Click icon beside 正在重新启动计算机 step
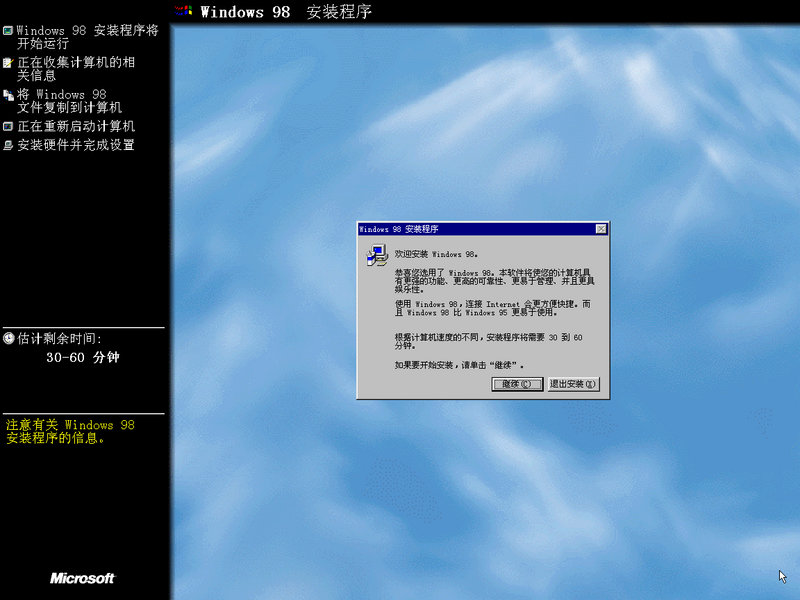The image size is (800, 600). [x=8, y=126]
